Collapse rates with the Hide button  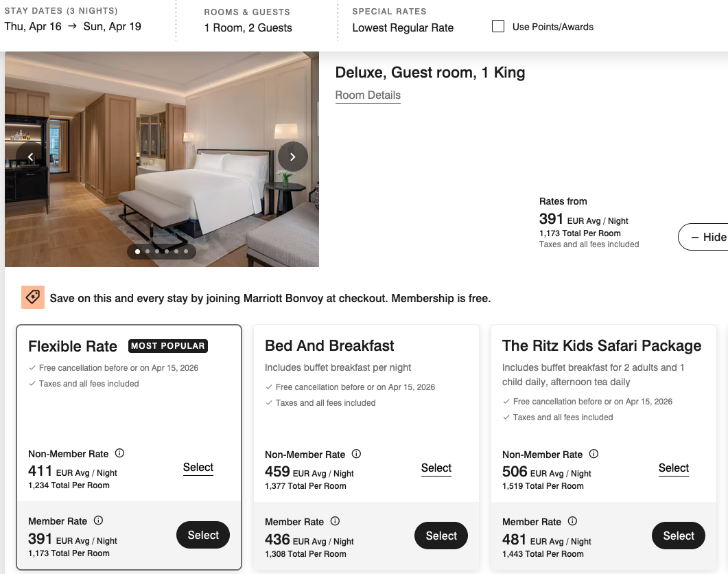point(705,237)
